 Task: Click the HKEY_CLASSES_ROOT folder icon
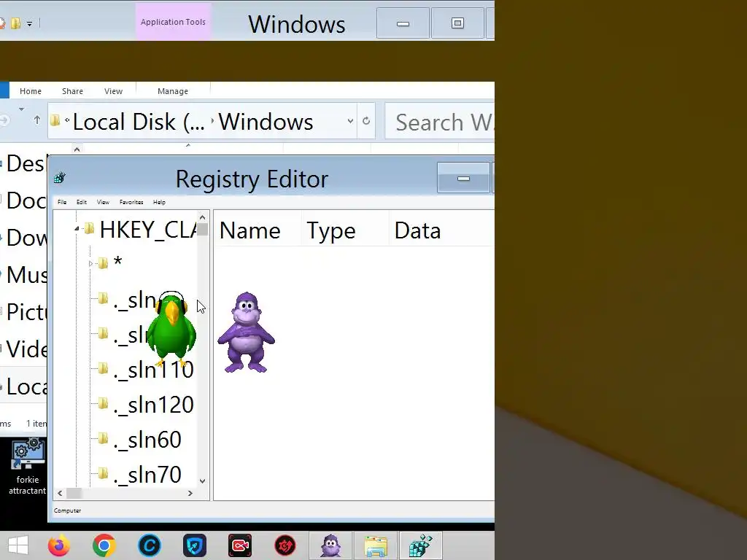pos(89,229)
